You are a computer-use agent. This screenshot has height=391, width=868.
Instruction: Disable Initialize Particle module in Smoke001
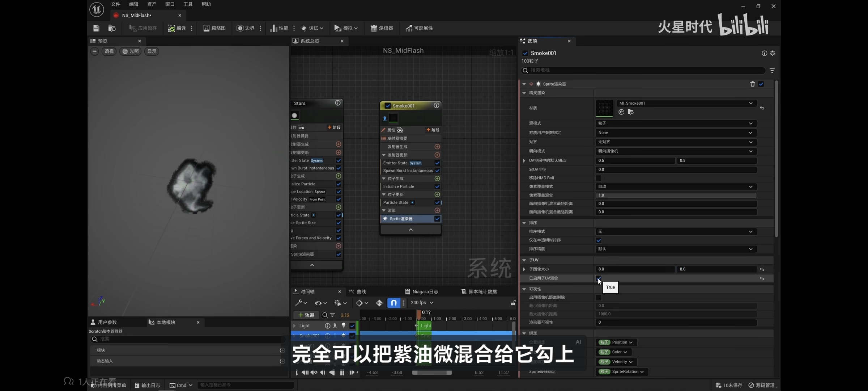point(437,186)
